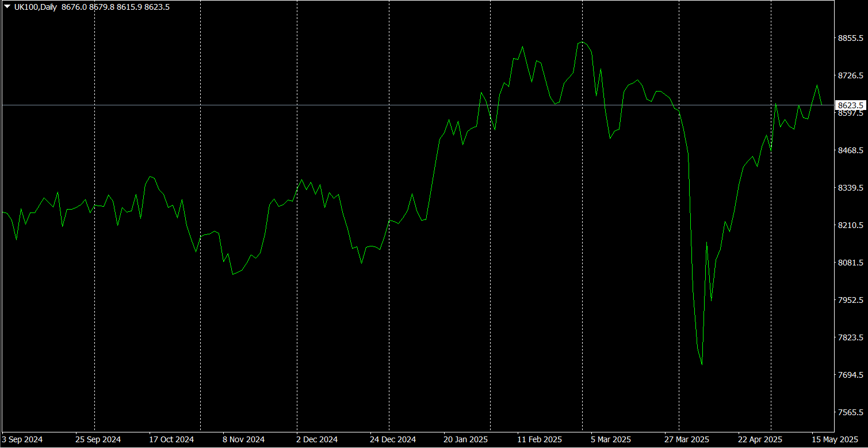The image size is (868, 448).
Task: Select the 17 Oct 2024 date label
Action: [171, 439]
